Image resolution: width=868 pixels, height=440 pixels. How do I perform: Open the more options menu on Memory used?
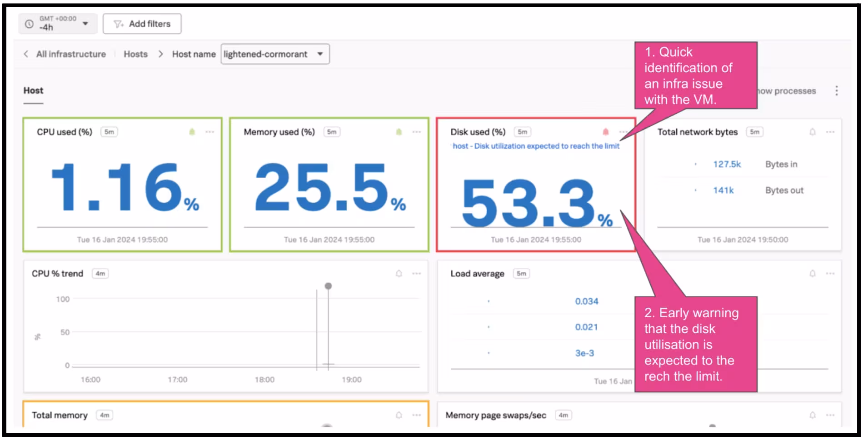pyautogui.click(x=416, y=132)
